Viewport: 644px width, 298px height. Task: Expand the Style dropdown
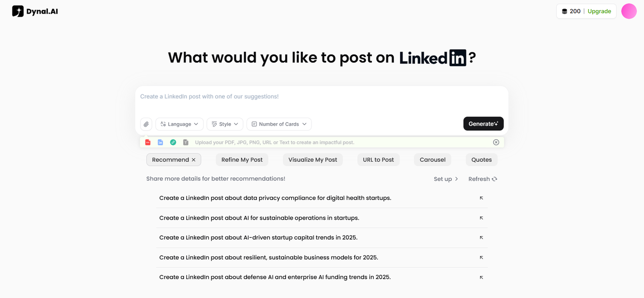(225, 124)
